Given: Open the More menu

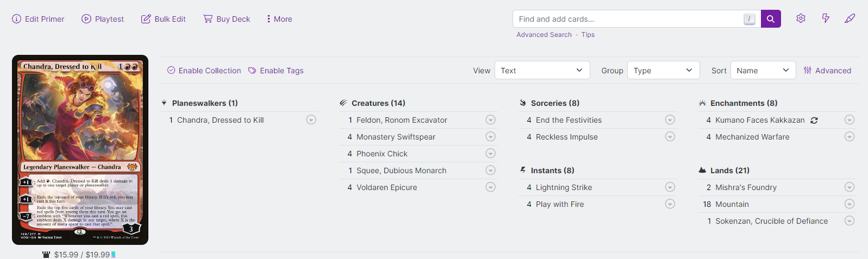Looking at the screenshot, I should (279, 19).
